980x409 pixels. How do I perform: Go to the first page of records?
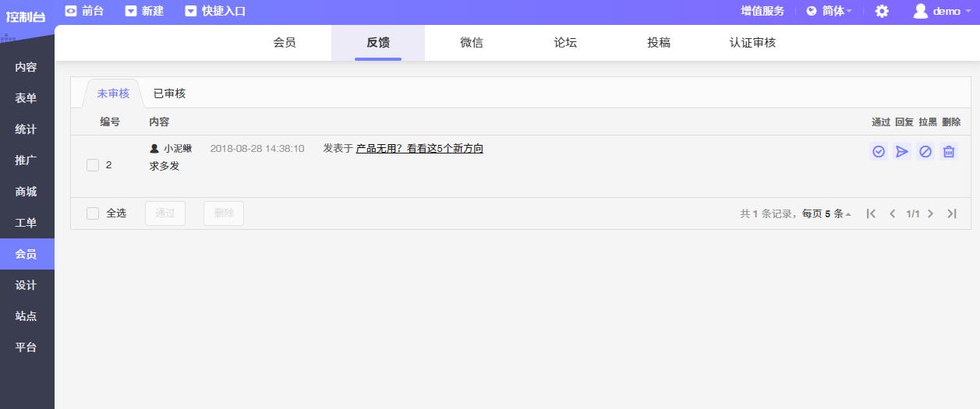pyautogui.click(x=872, y=213)
